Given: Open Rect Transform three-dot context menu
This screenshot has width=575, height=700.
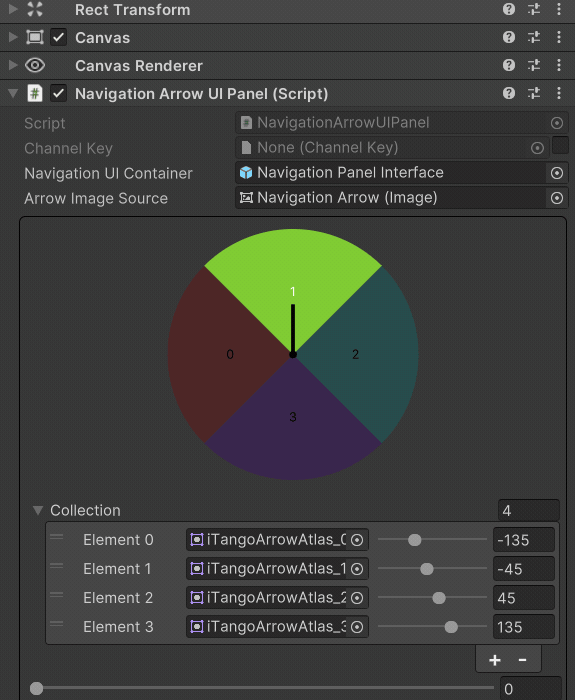Looking at the screenshot, I should [558, 9].
